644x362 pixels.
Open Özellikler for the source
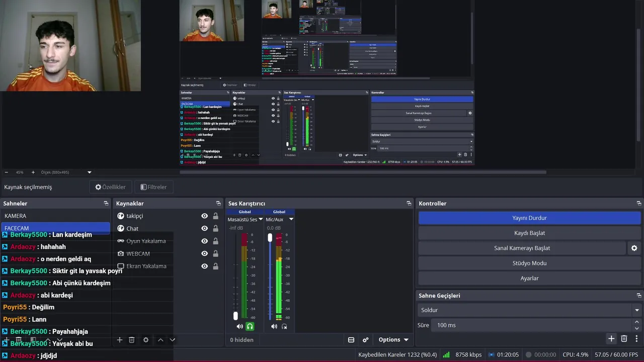(111, 187)
